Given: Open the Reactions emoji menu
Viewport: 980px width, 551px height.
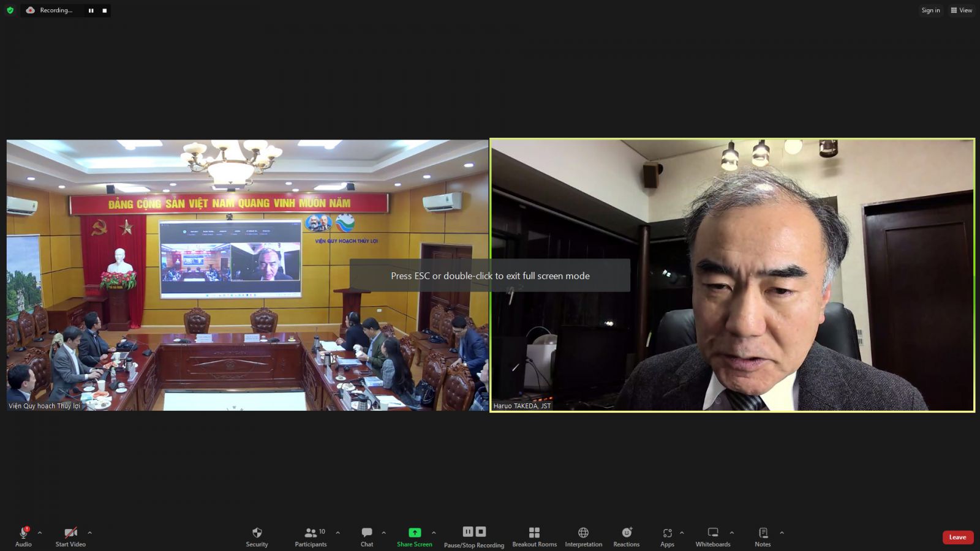Looking at the screenshot, I should click(626, 536).
